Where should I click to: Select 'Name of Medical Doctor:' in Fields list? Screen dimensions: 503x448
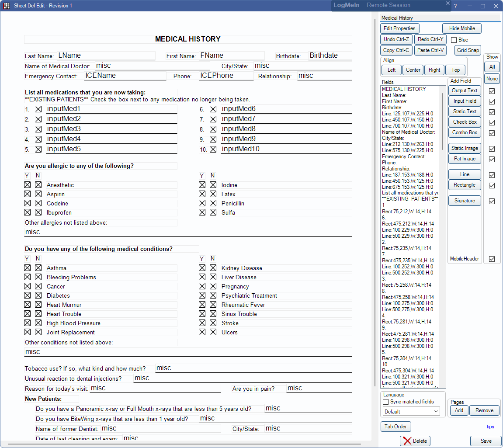point(408,132)
